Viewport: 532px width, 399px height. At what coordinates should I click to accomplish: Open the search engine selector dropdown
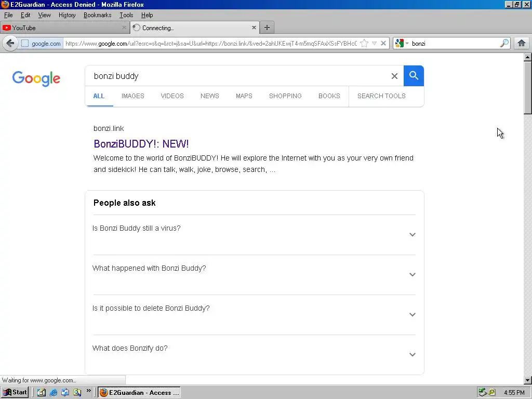[x=402, y=44]
